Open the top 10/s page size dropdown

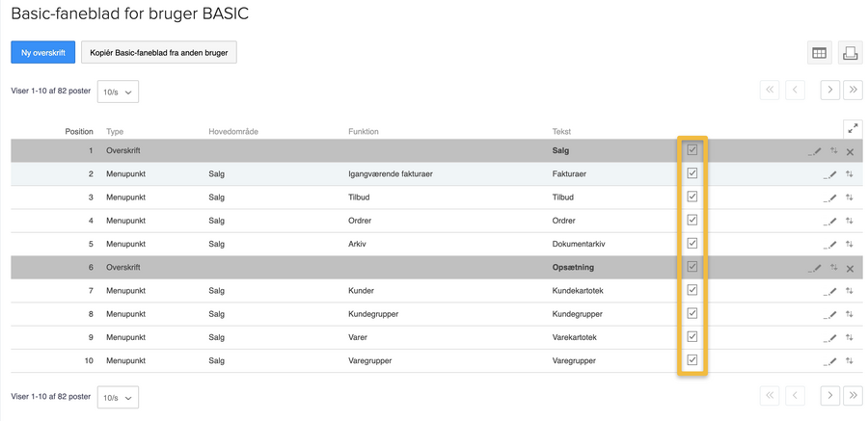[x=118, y=92]
